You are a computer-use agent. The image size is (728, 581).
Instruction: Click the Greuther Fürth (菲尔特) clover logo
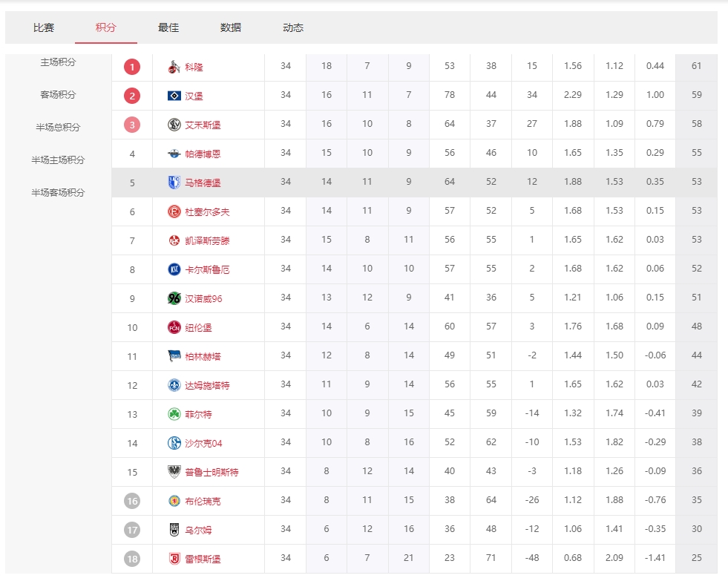click(x=174, y=414)
